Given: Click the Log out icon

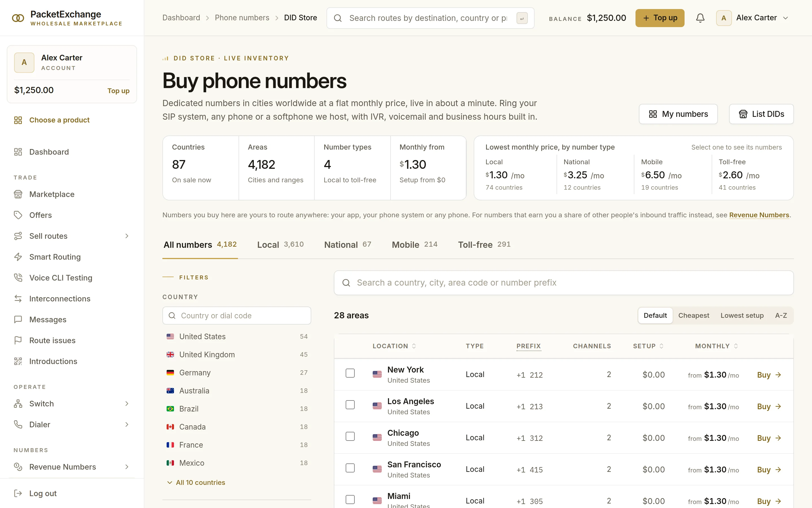Looking at the screenshot, I should [18, 493].
